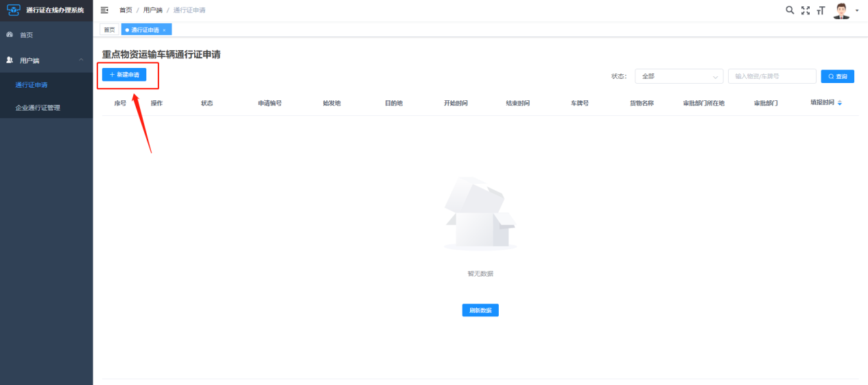Click the system logo icon
This screenshot has width=868, height=385.
(14, 10)
